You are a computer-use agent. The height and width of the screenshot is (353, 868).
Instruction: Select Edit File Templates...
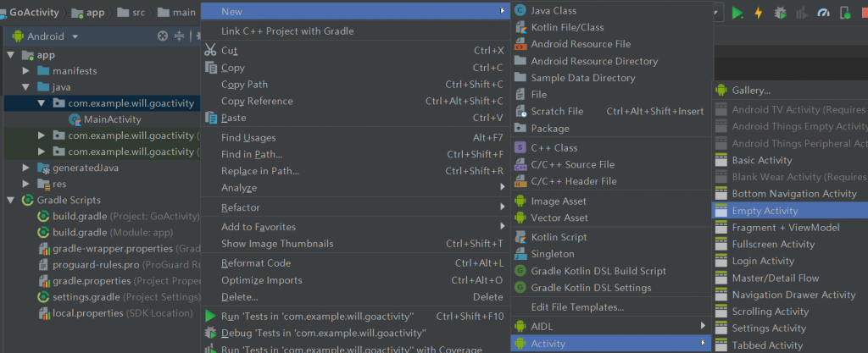610,307
